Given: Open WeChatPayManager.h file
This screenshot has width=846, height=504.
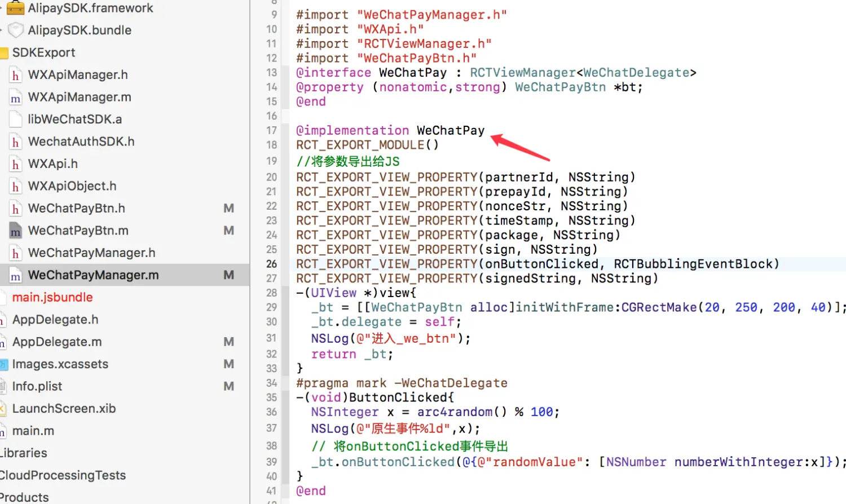Looking at the screenshot, I should [x=92, y=253].
